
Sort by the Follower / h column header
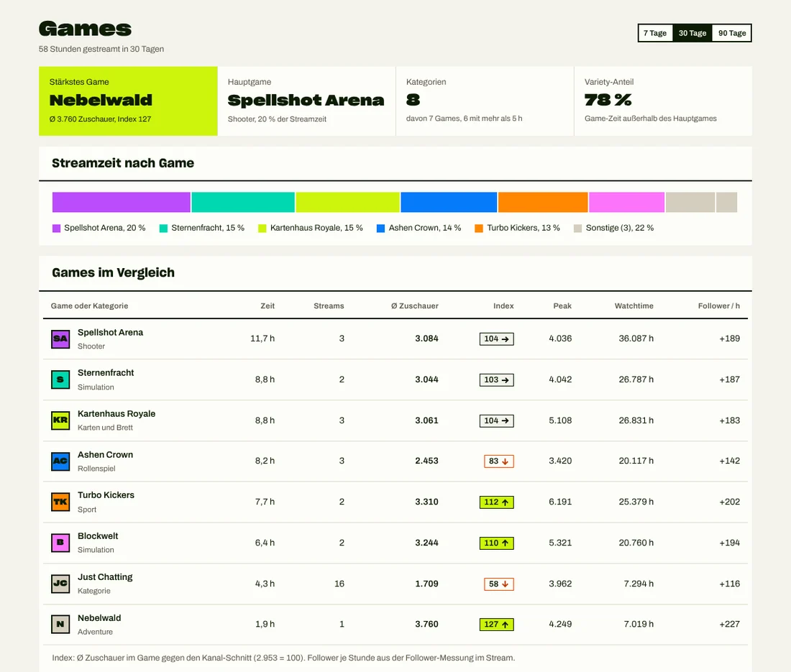click(x=719, y=306)
